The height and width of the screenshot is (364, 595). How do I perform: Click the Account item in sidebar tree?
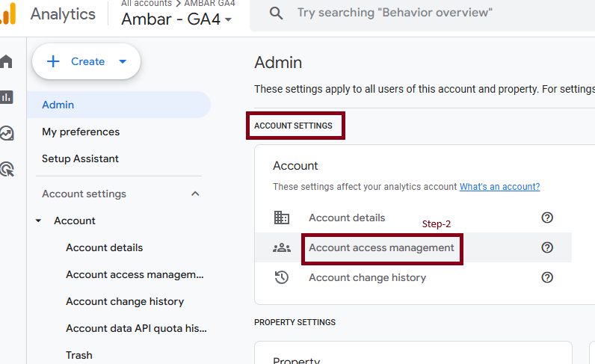[x=75, y=220]
